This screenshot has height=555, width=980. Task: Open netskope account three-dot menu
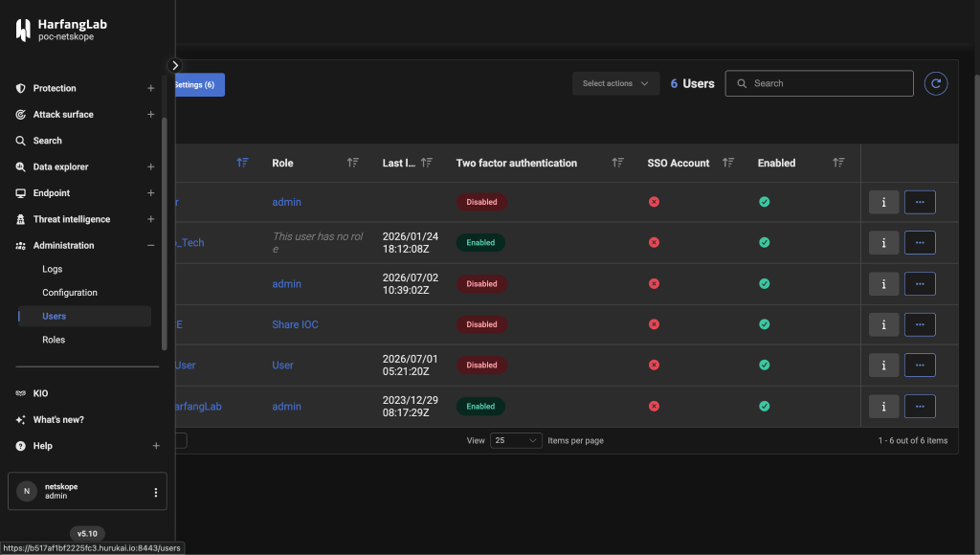(156, 493)
